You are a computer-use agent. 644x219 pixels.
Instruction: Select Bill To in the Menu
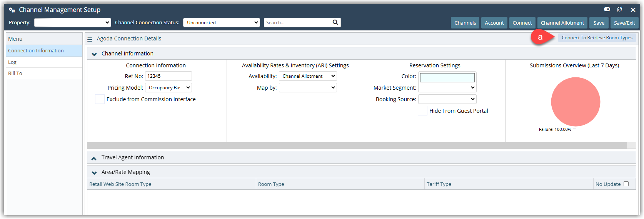44,74
